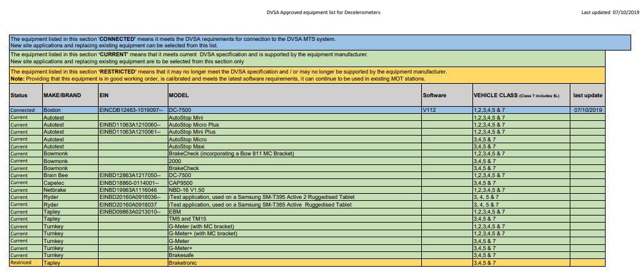
Task: Select the 'Capelec' make cell
Action: coord(70,183)
